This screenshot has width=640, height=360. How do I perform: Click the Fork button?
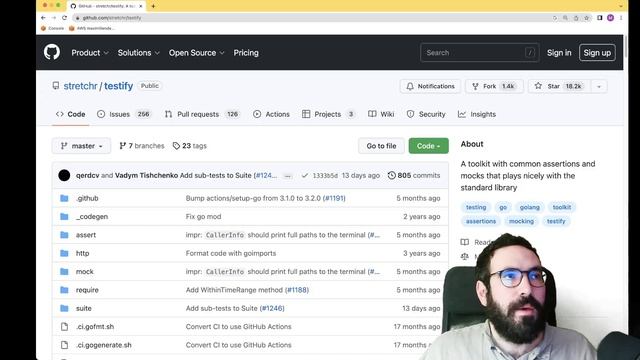[x=494, y=86]
